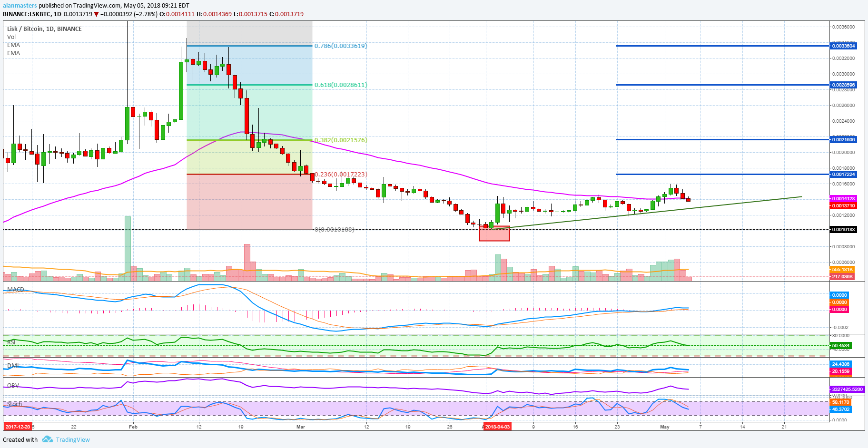Viewport: 868px width, 448px height.
Task: Select the 0.786(0.0033619) Fibonacci level label
Action: coord(341,46)
